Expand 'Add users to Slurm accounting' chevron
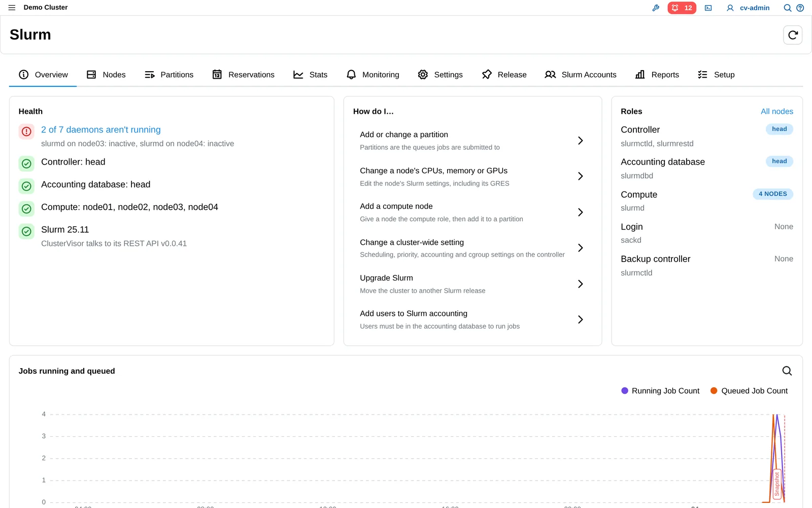This screenshot has height=508, width=812. click(x=580, y=320)
